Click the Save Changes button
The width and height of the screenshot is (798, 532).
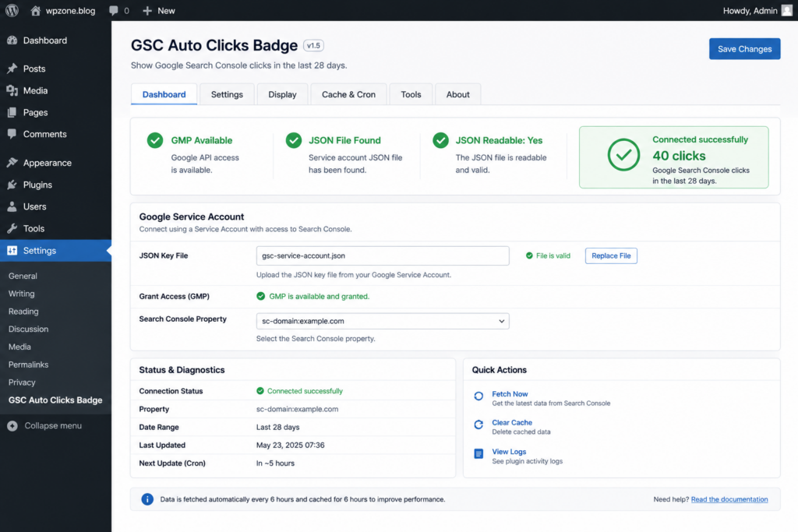[744, 49]
